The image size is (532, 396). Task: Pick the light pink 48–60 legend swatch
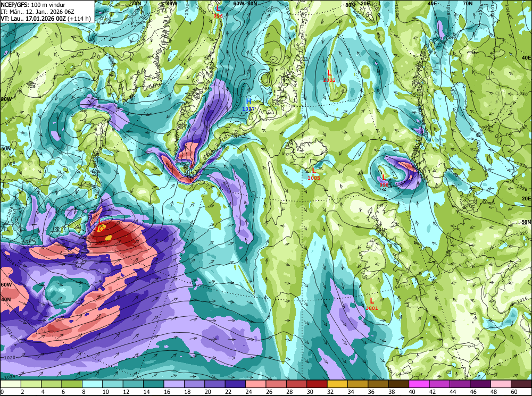(501, 384)
